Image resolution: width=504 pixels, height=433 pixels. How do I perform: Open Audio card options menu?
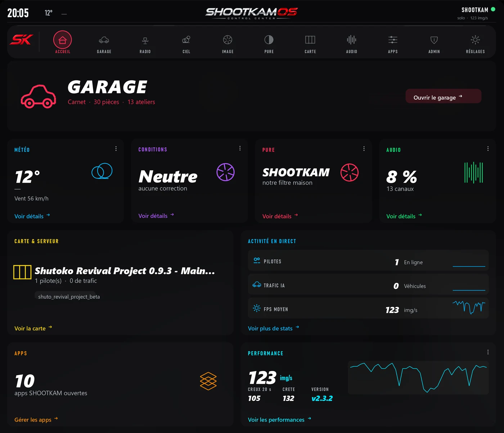coord(488,149)
